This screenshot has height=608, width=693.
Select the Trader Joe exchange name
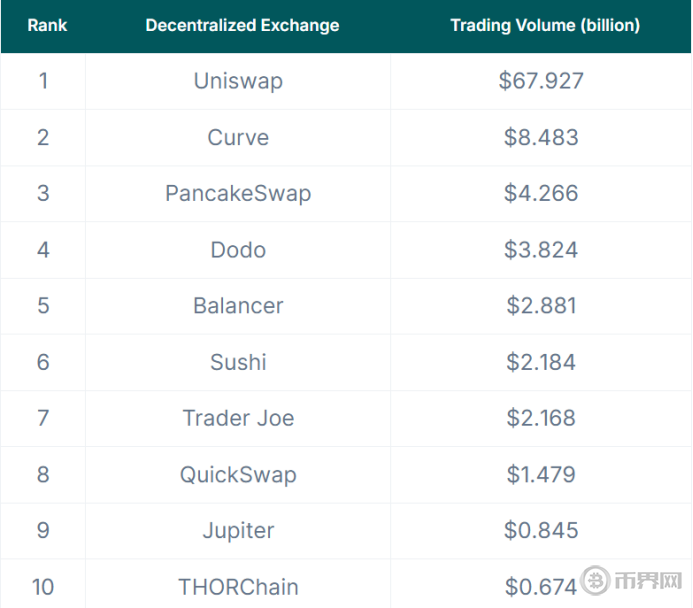click(238, 418)
